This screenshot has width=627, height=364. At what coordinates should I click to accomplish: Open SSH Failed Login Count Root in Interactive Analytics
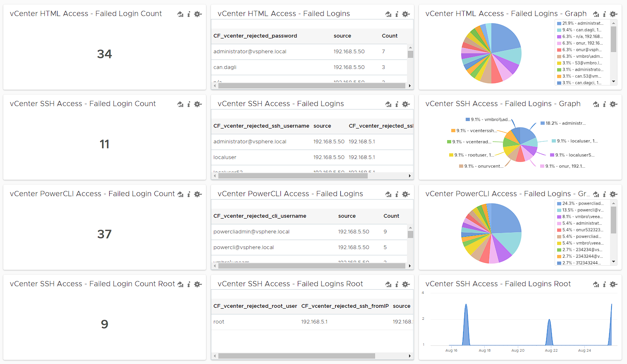(180, 284)
